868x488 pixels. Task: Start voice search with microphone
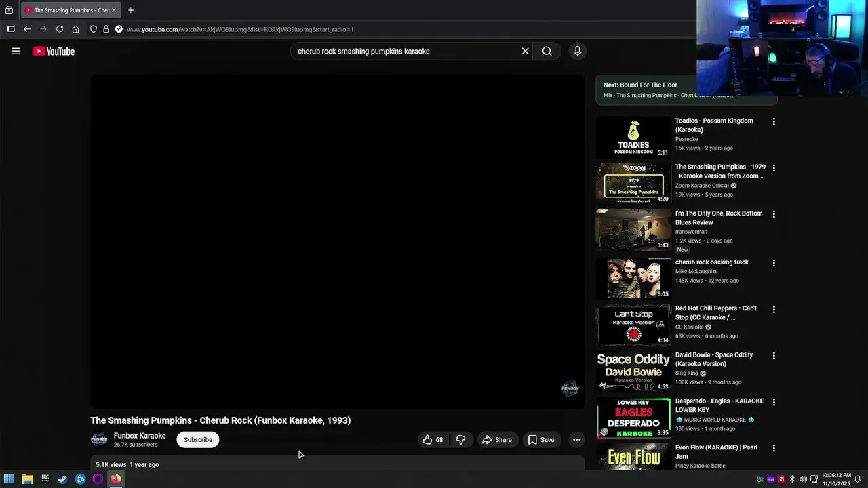[578, 51]
